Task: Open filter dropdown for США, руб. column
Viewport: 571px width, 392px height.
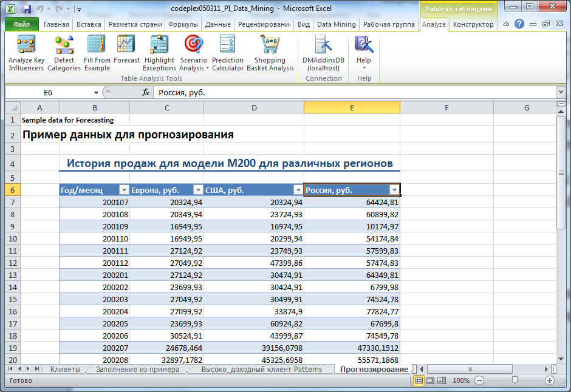Action: (x=298, y=190)
